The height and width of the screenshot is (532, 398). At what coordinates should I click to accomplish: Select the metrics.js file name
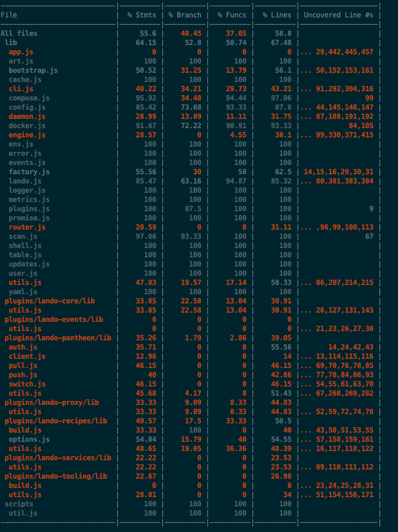point(29,199)
